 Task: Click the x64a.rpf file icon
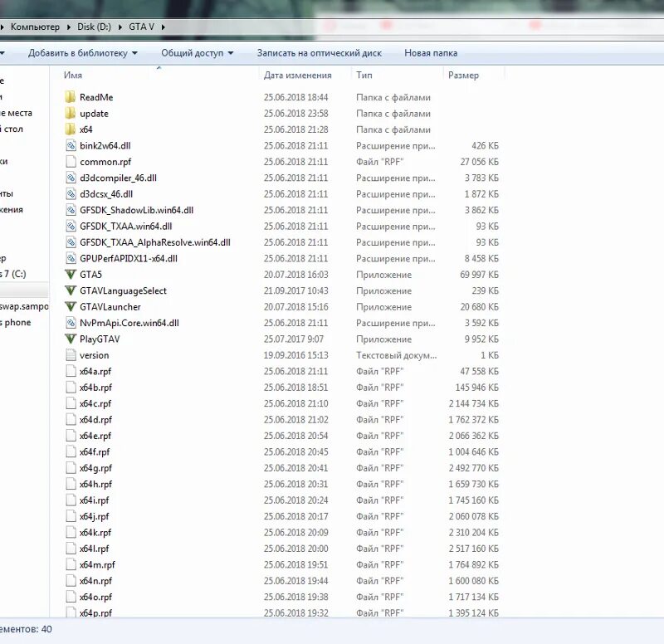71,371
